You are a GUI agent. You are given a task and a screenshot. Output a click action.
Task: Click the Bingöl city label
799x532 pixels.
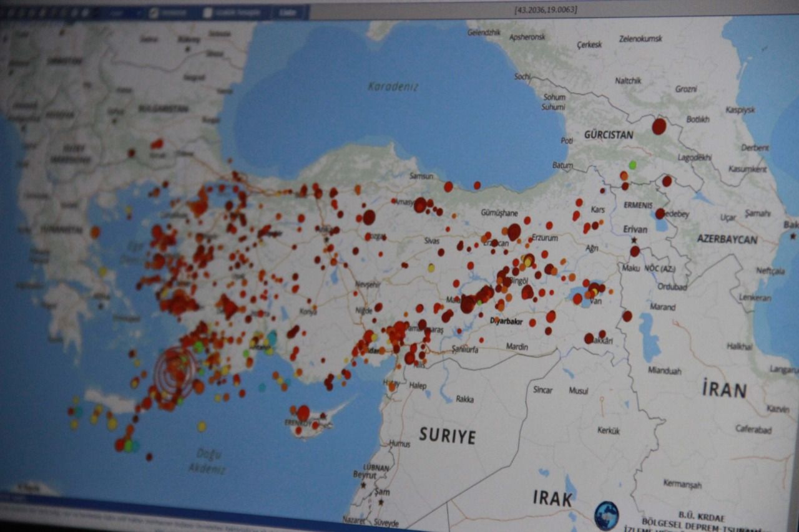tap(519, 281)
